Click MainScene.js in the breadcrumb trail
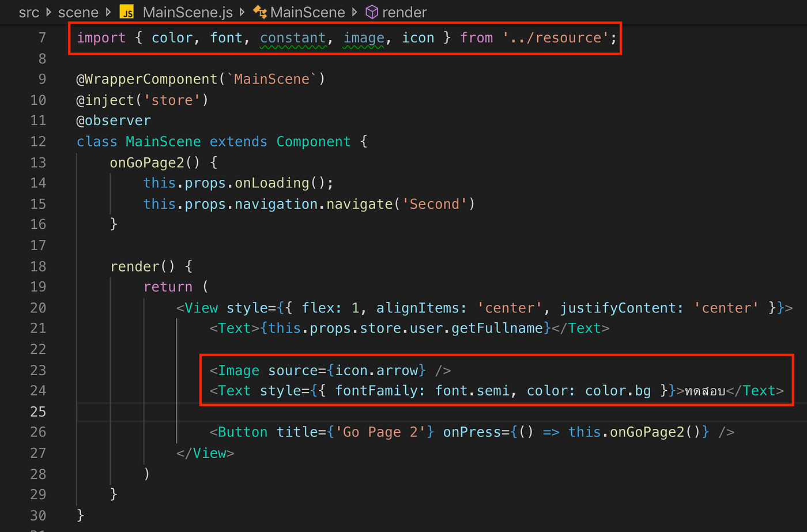This screenshot has height=532, width=807. 187,12
